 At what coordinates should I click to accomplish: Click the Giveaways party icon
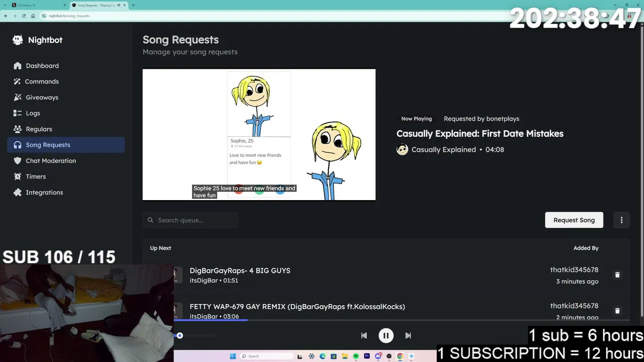pos(18,98)
